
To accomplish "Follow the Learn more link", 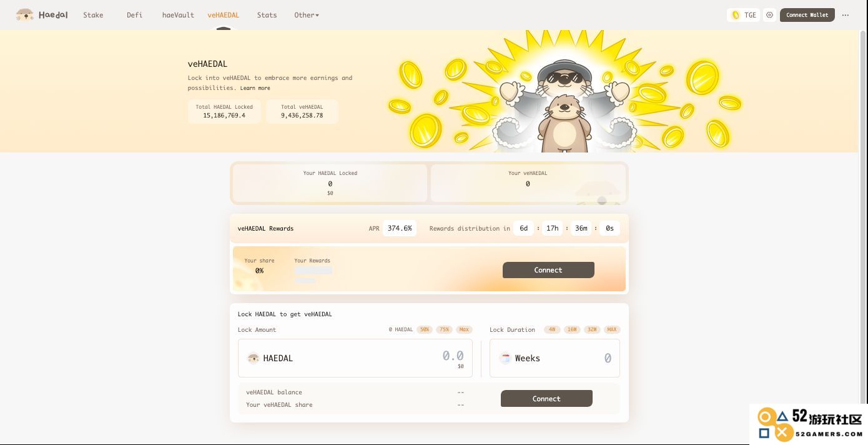I will click(255, 88).
